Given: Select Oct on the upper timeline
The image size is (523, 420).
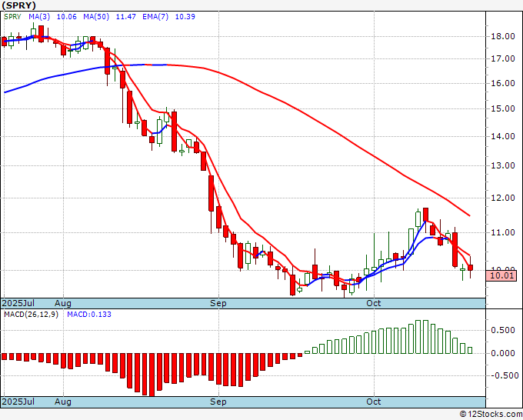Looking at the screenshot, I should coord(374,303).
